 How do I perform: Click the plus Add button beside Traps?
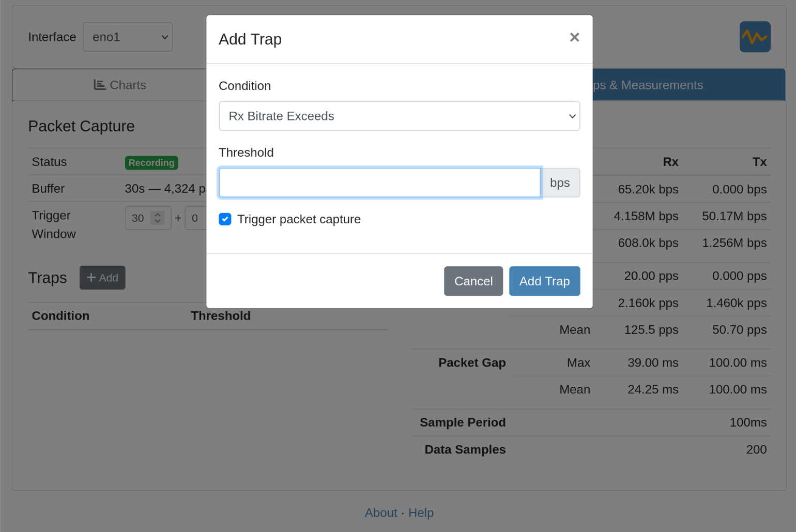tap(102, 278)
